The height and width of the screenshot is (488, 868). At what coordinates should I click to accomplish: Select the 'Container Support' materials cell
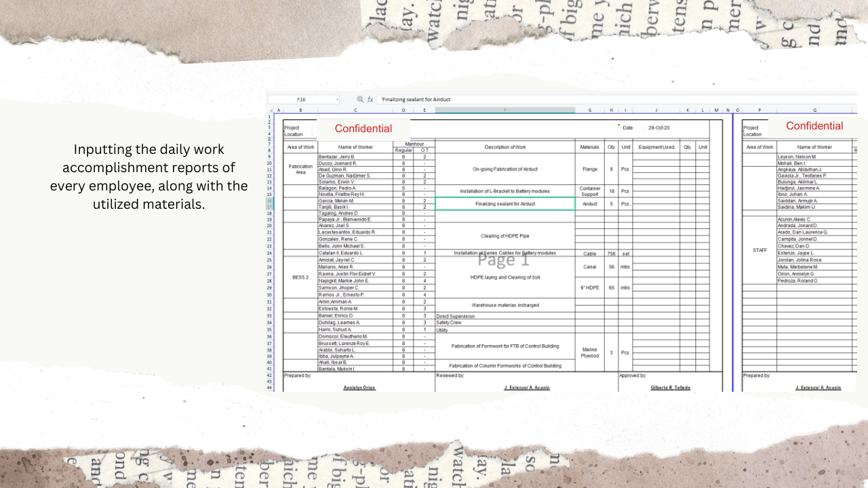pos(590,191)
